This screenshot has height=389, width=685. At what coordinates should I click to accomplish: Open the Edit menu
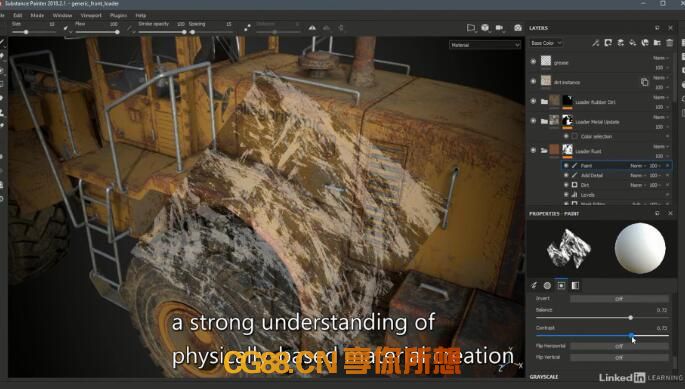pos(17,15)
